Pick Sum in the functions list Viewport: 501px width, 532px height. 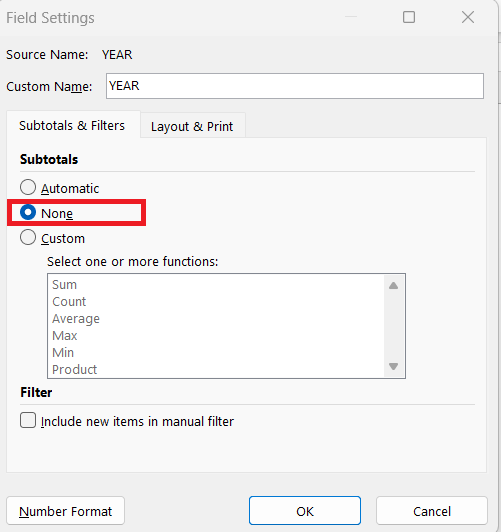[64, 285]
